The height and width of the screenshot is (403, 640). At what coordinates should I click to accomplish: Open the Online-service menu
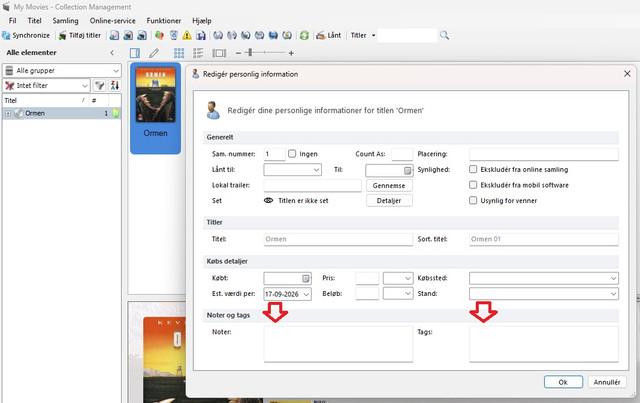(113, 21)
